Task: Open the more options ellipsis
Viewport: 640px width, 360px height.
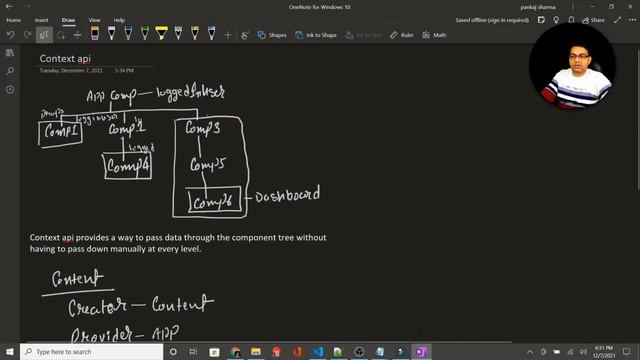Action: pos(632,20)
